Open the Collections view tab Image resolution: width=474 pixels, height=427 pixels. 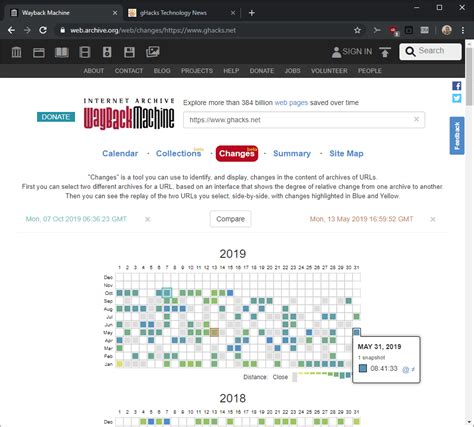tap(179, 153)
